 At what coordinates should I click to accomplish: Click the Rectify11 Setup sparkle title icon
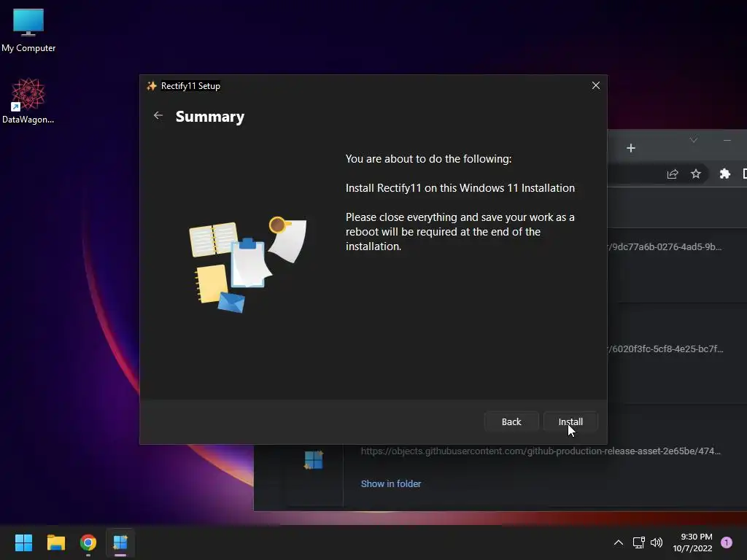click(x=152, y=86)
